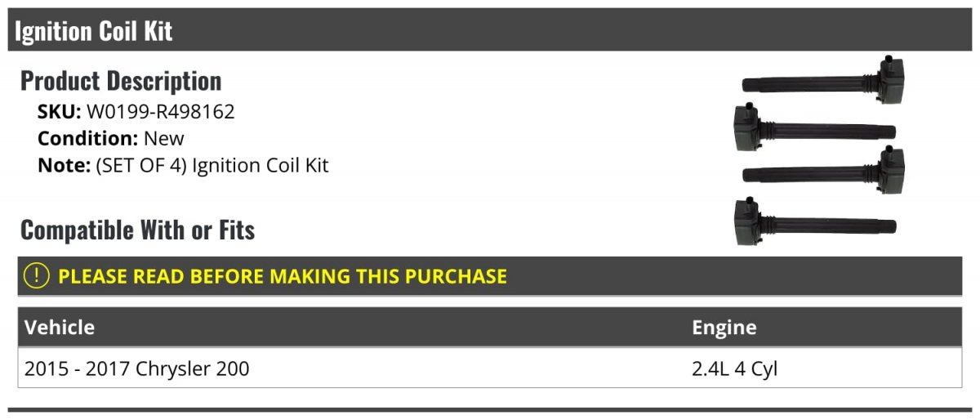Open the PLEASE READ BEFORE MAKING THIS PURCHASE banner
980x420 pixels.
point(490,276)
